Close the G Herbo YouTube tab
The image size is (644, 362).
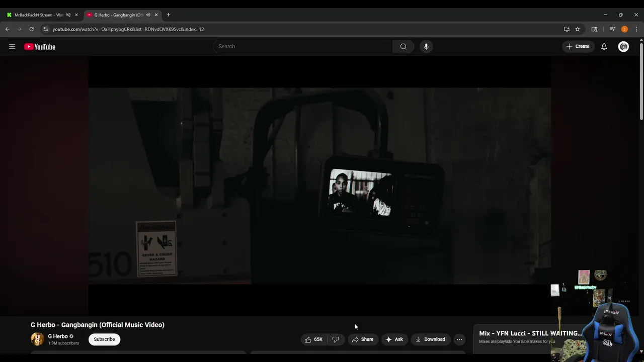click(156, 15)
